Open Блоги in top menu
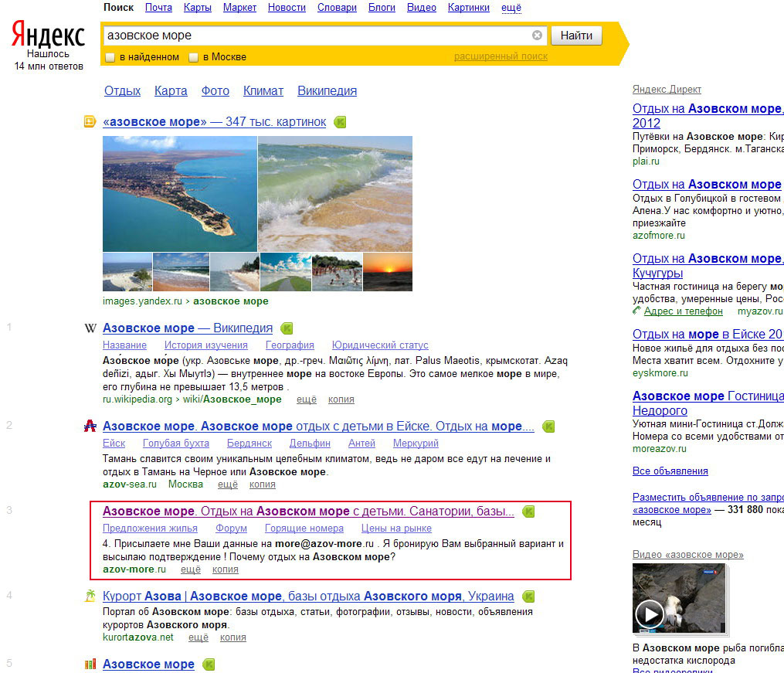The image size is (784, 673). point(382,8)
